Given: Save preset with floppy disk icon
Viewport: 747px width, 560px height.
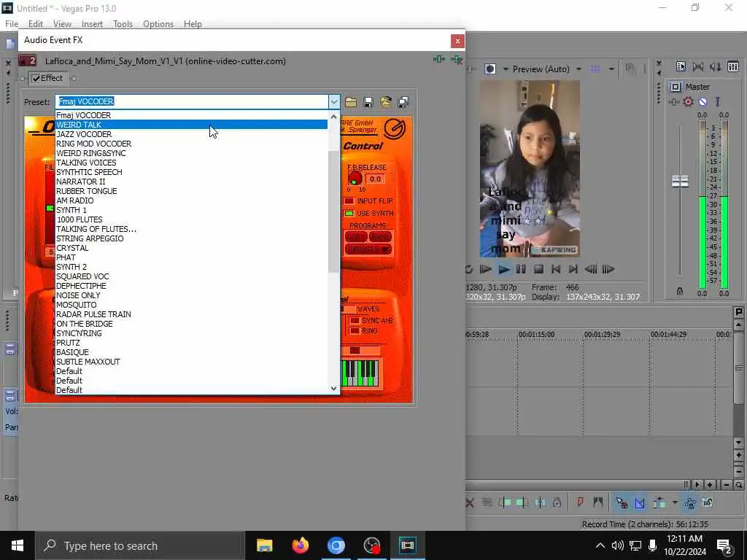Looking at the screenshot, I should 368,102.
